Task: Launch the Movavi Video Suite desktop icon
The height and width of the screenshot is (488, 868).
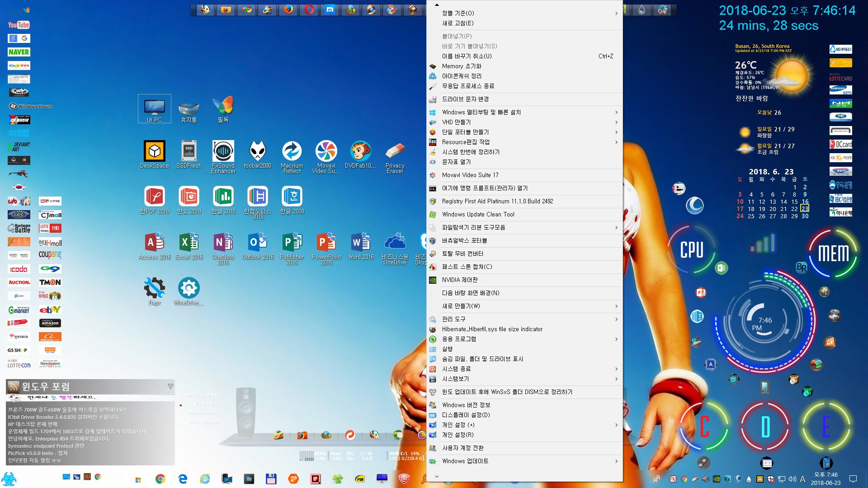Action: (326, 156)
